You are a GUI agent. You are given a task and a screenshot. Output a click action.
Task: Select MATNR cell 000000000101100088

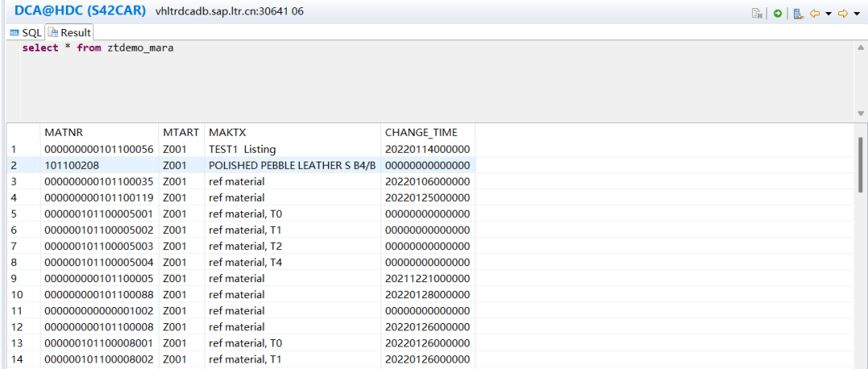coord(100,294)
